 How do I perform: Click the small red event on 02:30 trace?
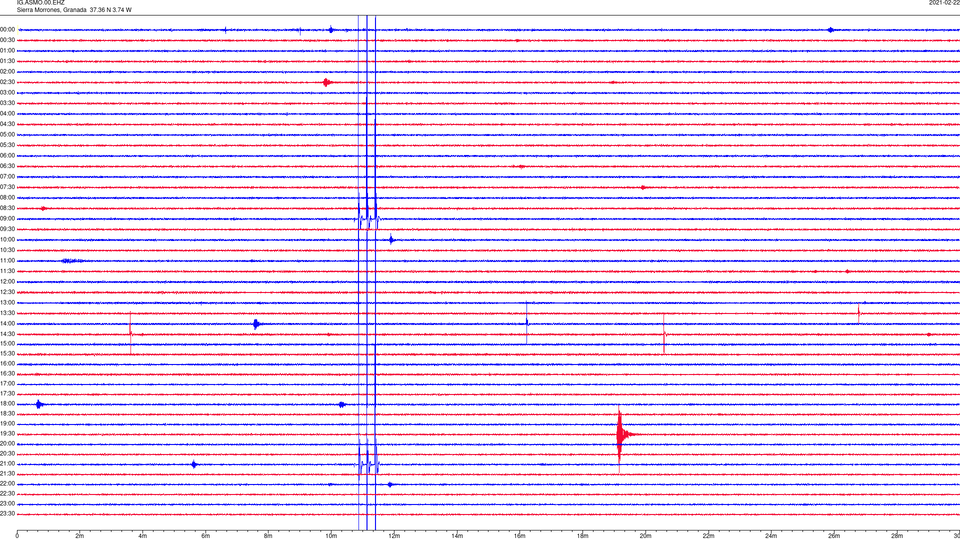[327, 82]
